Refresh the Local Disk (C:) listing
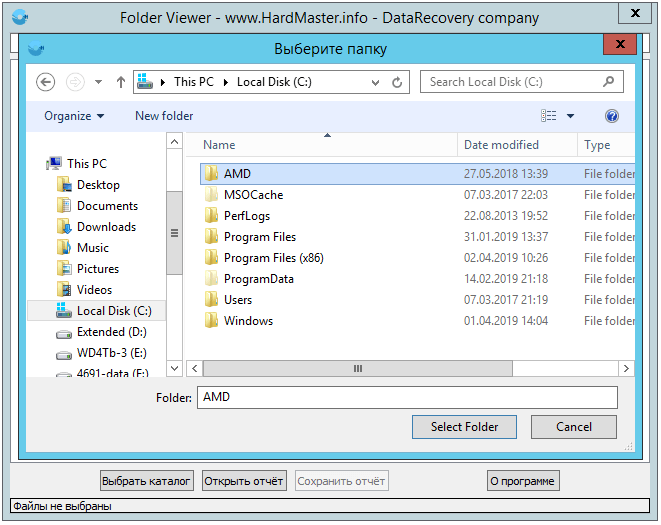This screenshot has height=525, width=661. point(397,82)
